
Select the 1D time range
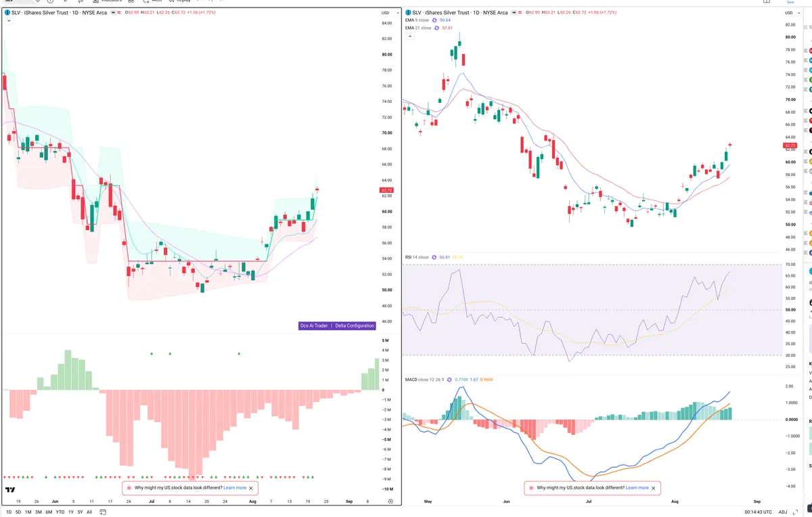(x=9, y=512)
